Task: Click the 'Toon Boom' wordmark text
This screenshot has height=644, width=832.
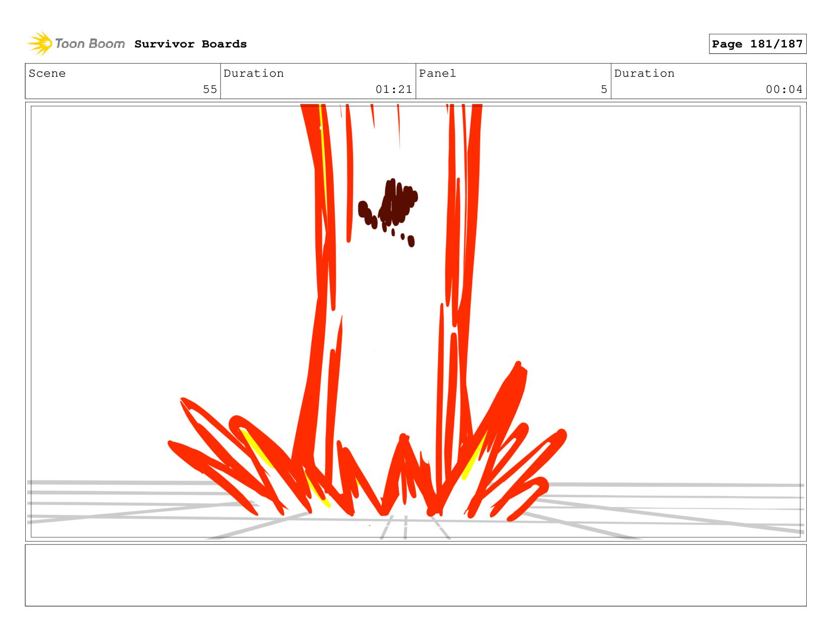Action: tap(90, 44)
